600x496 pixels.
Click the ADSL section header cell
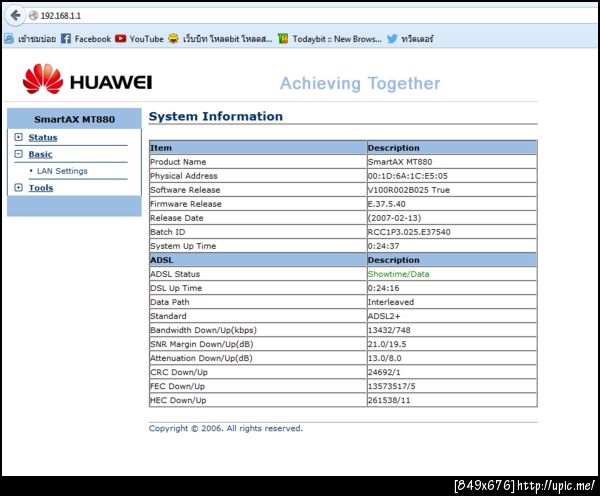coord(258,260)
